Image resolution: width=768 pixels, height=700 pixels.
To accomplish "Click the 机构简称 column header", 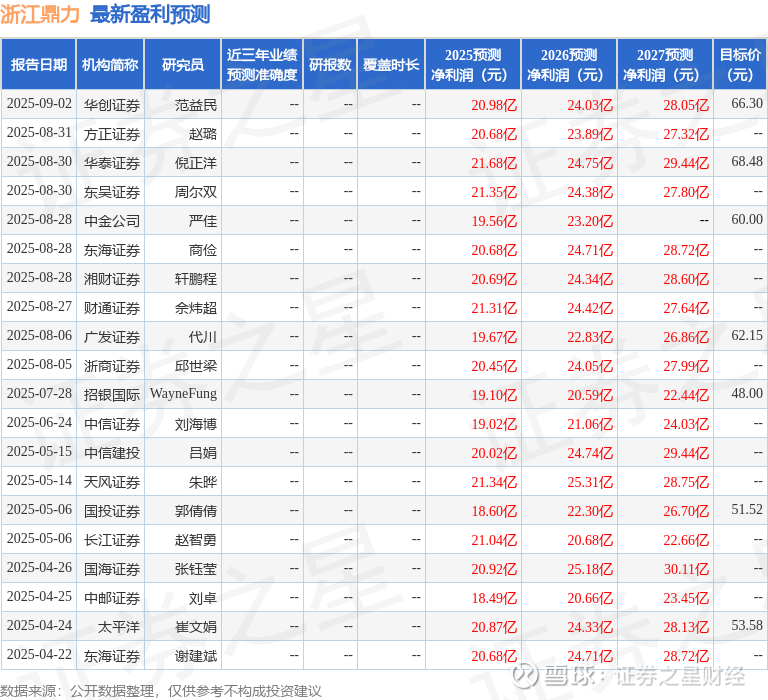I will click(x=110, y=65).
